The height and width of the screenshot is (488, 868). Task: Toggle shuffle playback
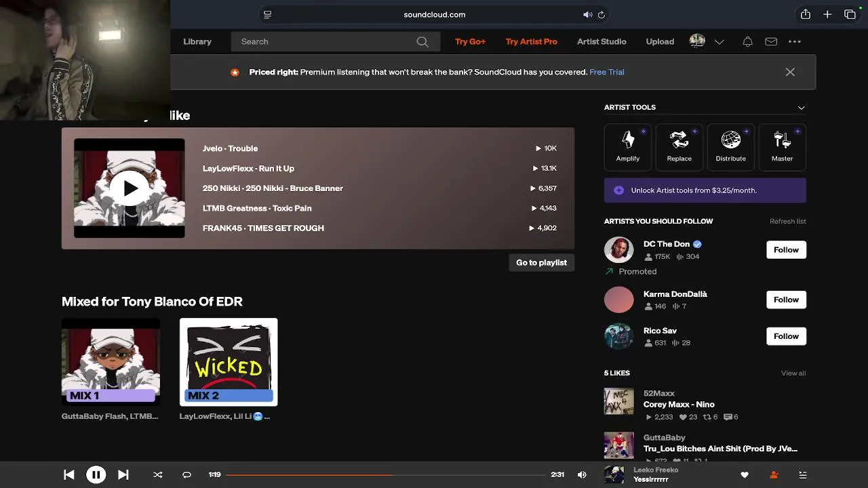(x=158, y=475)
